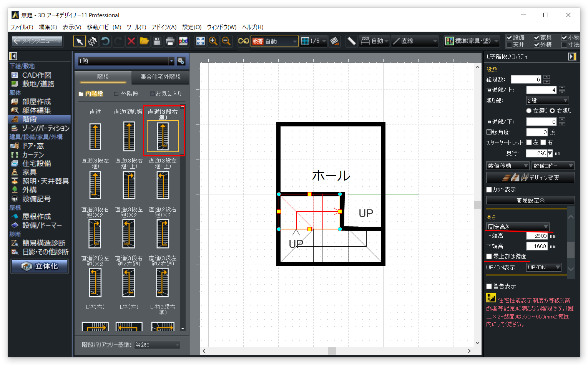Click the horizontal scrollbar thumb under canvas
The width and height of the screenshot is (588, 365).
pyautogui.click(x=332, y=351)
